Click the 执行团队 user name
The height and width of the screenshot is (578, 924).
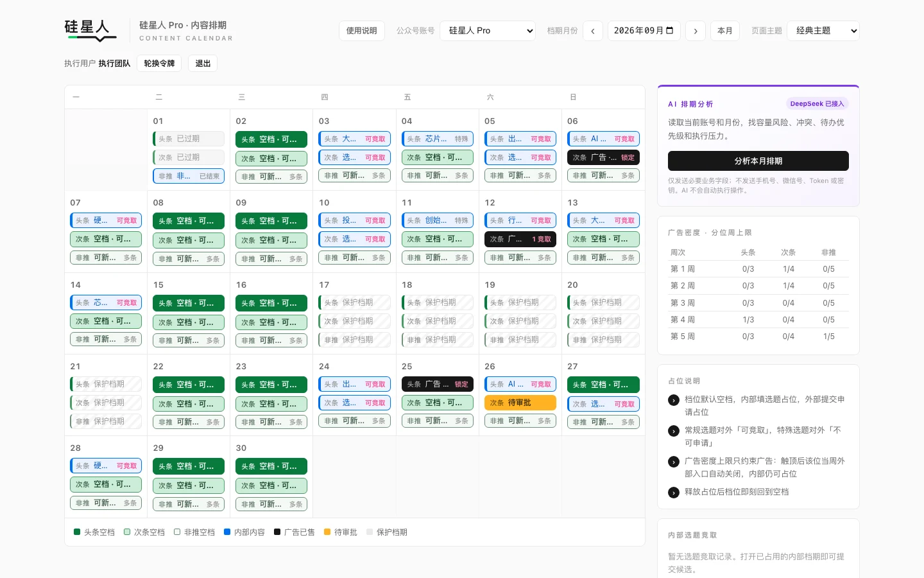(114, 64)
